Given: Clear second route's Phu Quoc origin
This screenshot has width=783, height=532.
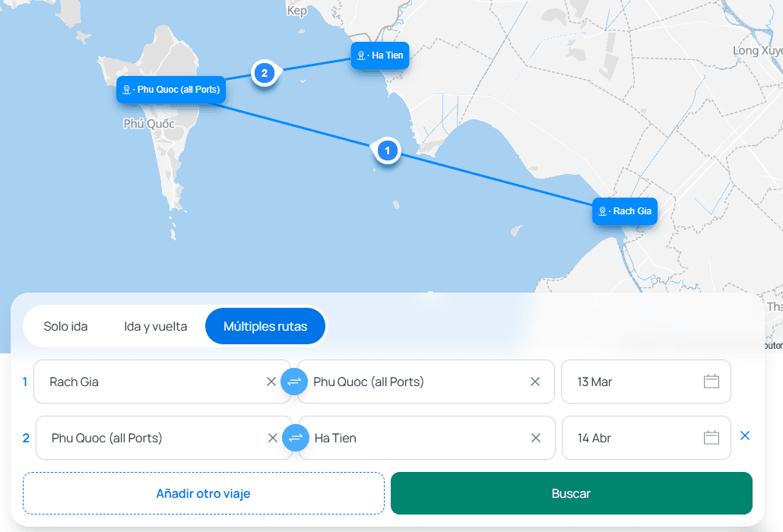Looking at the screenshot, I should pos(273,438).
